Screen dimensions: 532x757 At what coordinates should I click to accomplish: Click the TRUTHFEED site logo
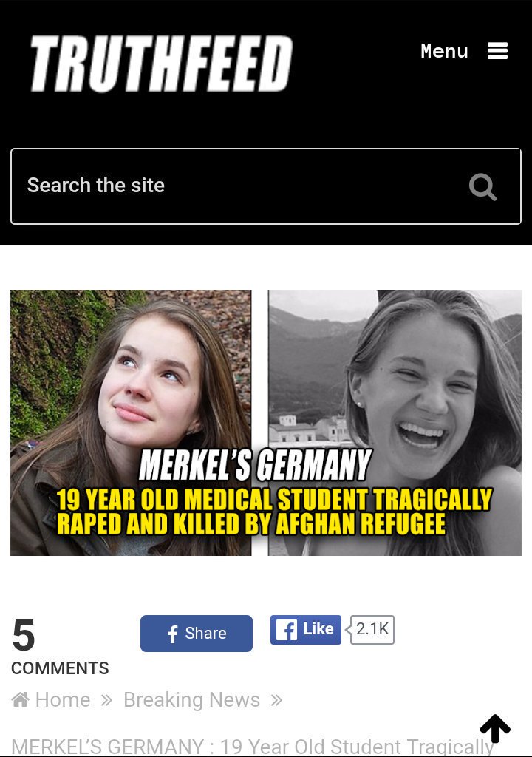pyautogui.click(x=161, y=64)
